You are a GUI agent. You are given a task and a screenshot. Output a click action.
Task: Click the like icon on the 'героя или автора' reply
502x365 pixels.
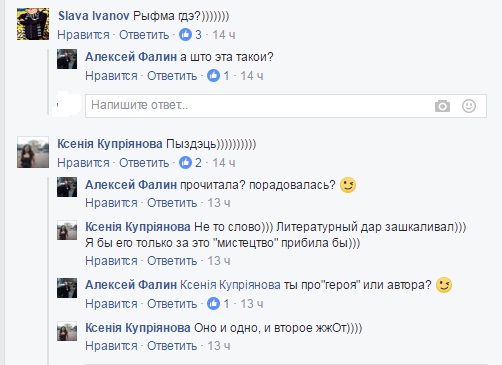(213, 303)
